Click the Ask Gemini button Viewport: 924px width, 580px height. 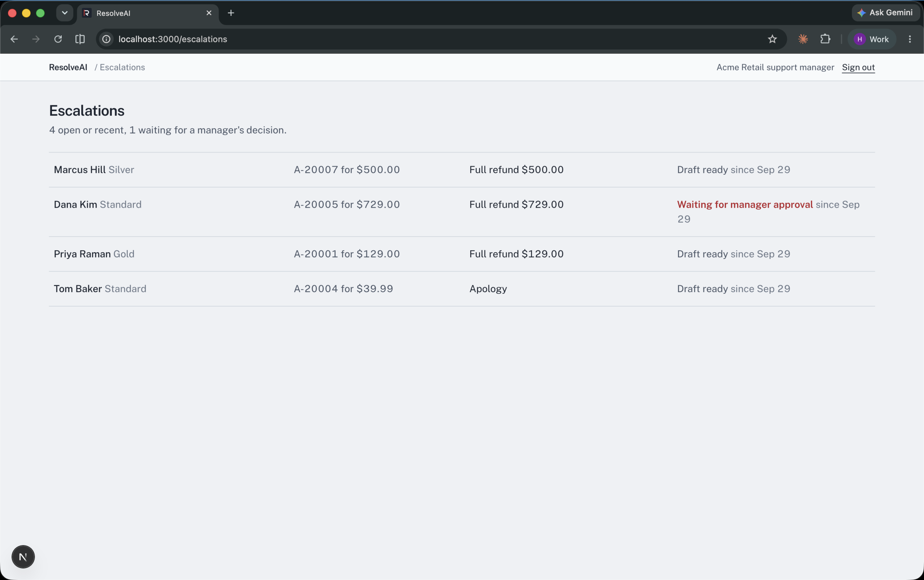[x=886, y=13]
